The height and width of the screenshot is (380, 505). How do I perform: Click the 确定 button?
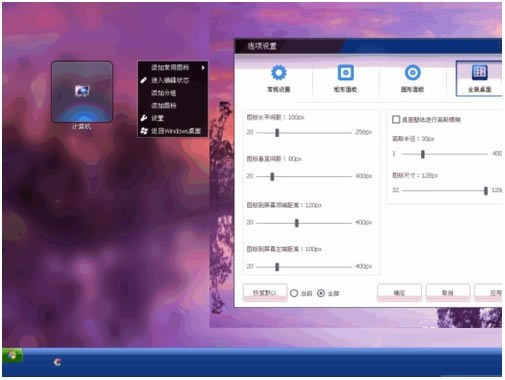pos(399,293)
